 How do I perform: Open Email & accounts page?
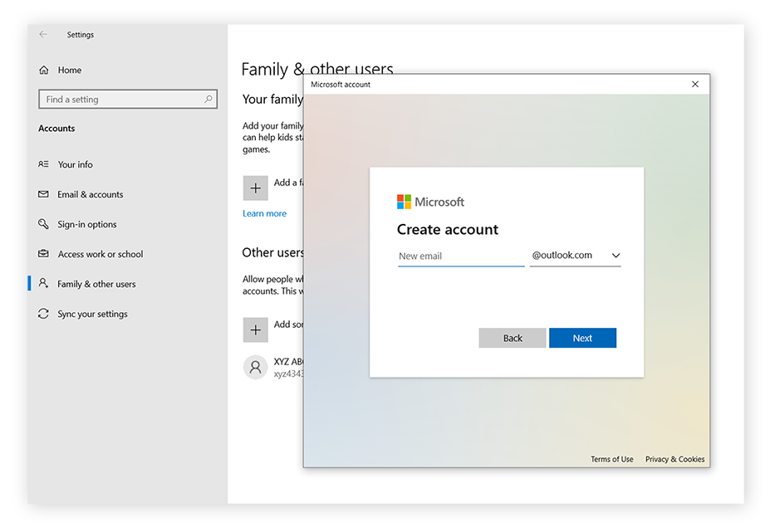pos(90,194)
